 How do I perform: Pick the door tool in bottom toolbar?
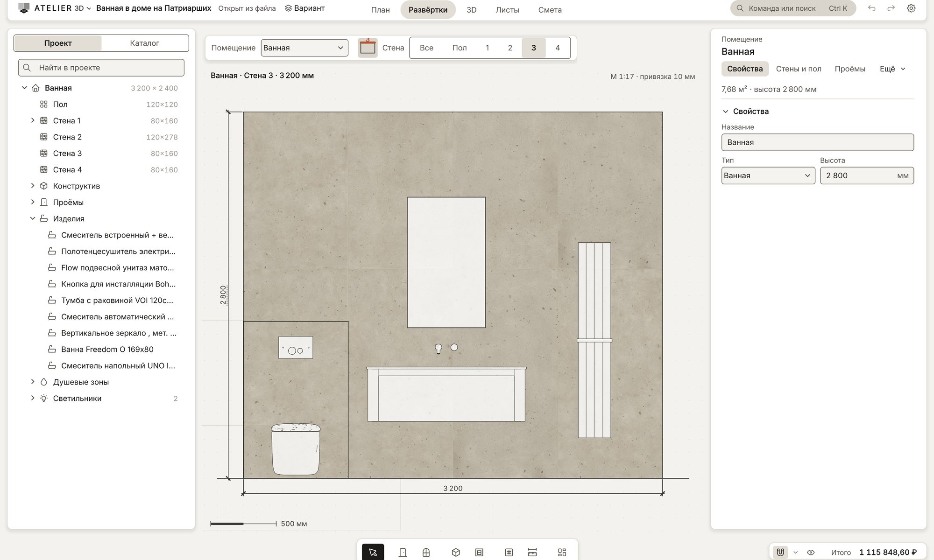pos(403,552)
